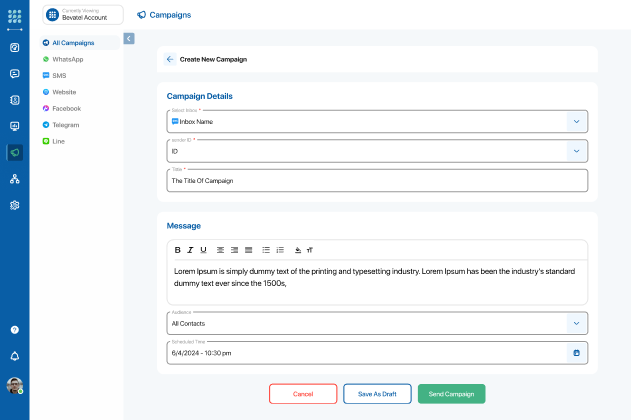
Task: Open the settings gear in left sidebar
Action: 15,205
